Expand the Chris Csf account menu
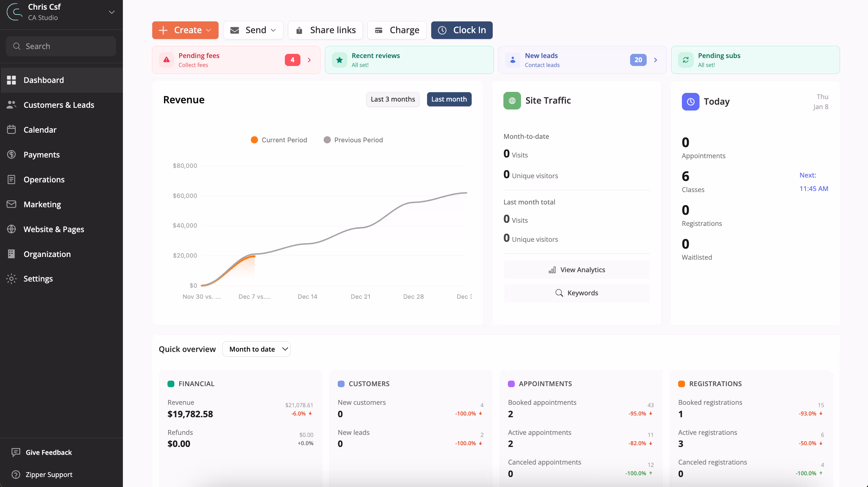868x487 pixels. click(x=111, y=12)
